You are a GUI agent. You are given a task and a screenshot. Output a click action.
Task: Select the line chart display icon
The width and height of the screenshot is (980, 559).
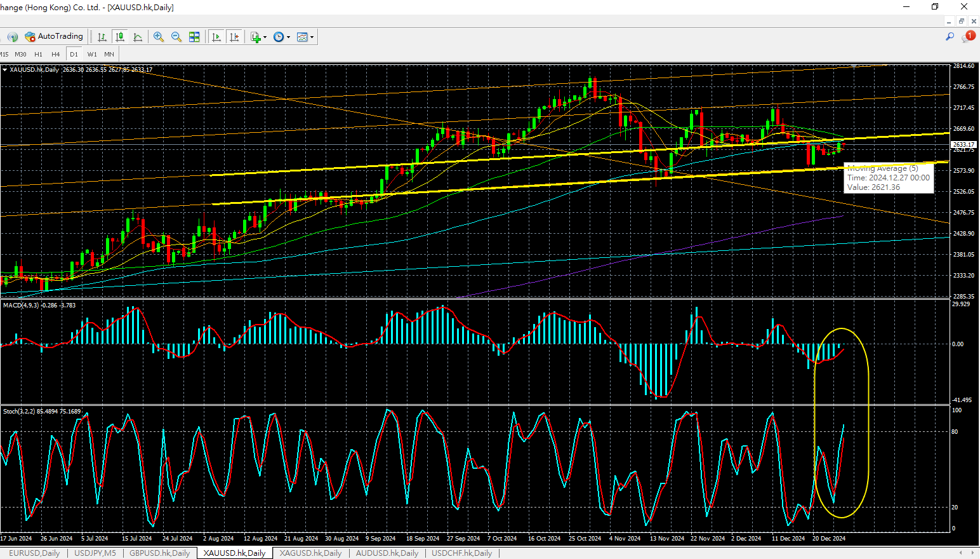138,37
